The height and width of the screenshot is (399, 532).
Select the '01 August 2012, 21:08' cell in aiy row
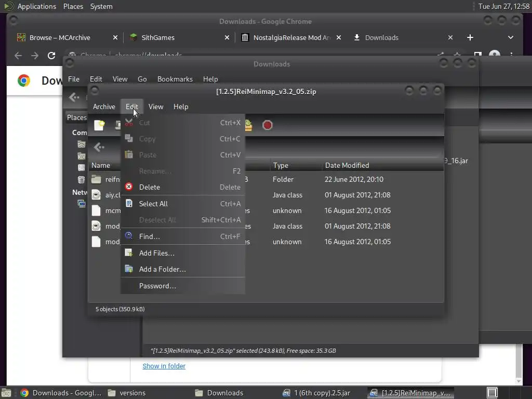[357, 195]
